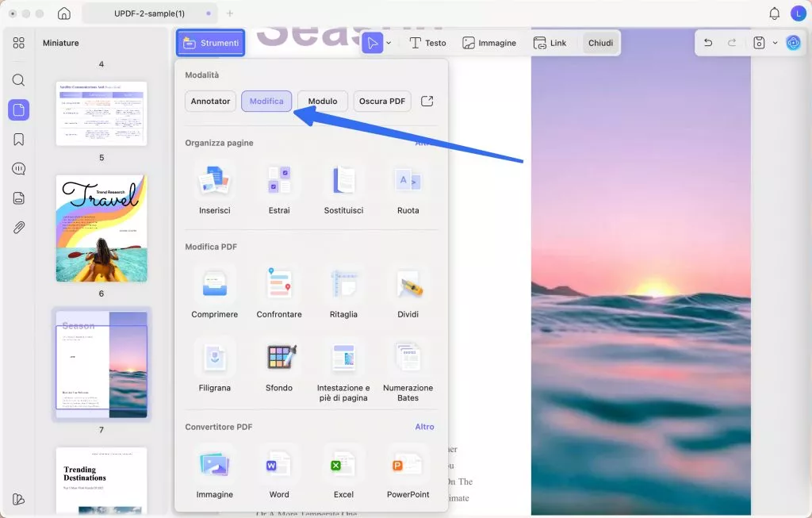Go to the home screen icon
812x518 pixels.
64,13
